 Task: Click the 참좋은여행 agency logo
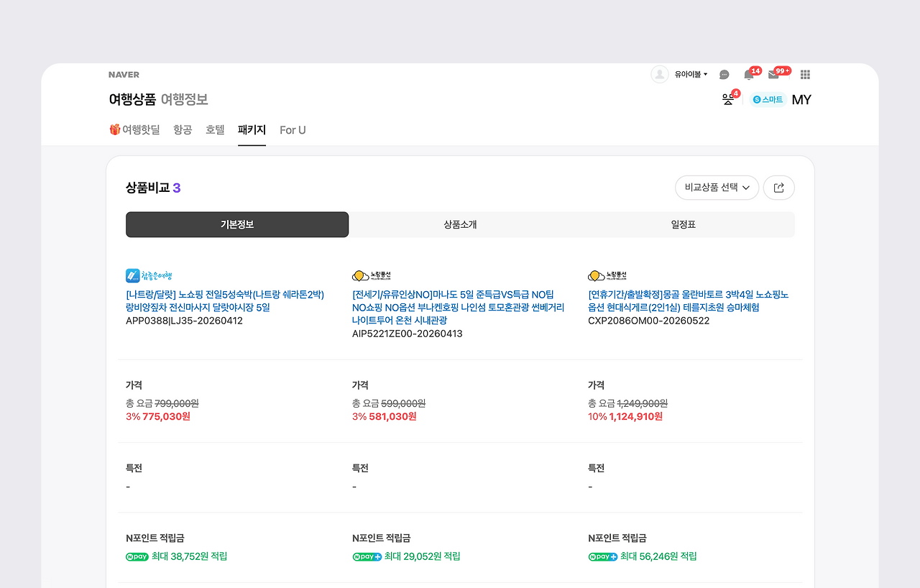pos(149,275)
